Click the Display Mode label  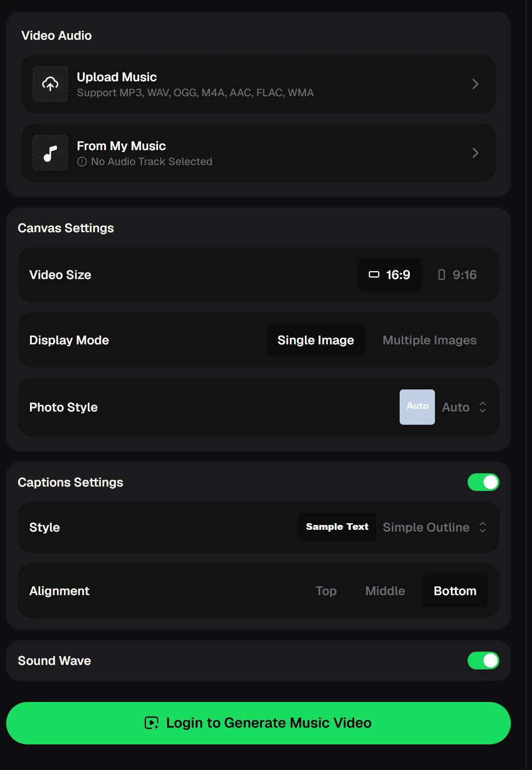click(x=69, y=340)
